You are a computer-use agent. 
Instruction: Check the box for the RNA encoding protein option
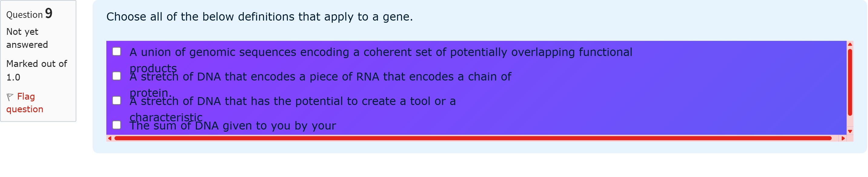pyautogui.click(x=117, y=76)
